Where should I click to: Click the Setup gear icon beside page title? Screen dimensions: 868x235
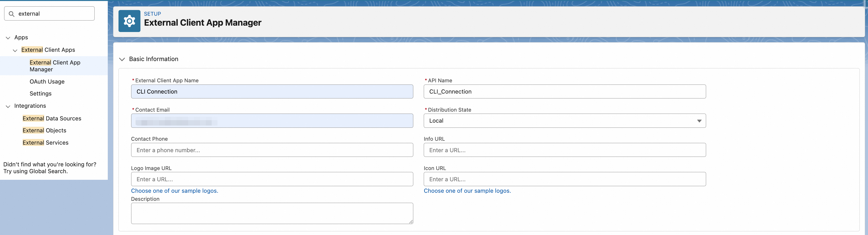click(x=129, y=21)
